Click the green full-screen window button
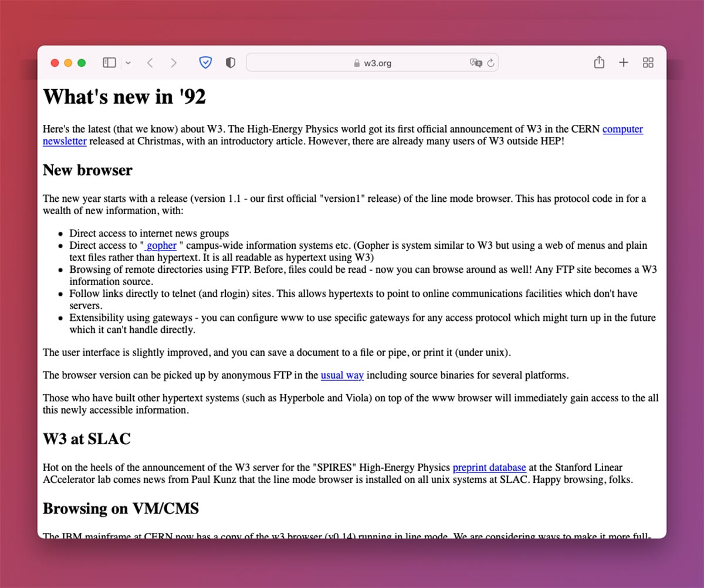 (82, 63)
